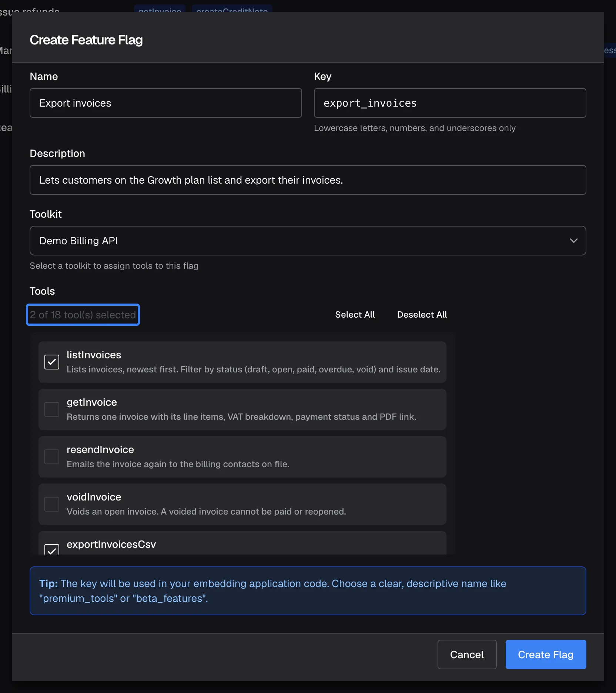The width and height of the screenshot is (616, 693).
Task: Click the resendInvoice description 'Emails the invoice again'
Action: pos(178,464)
